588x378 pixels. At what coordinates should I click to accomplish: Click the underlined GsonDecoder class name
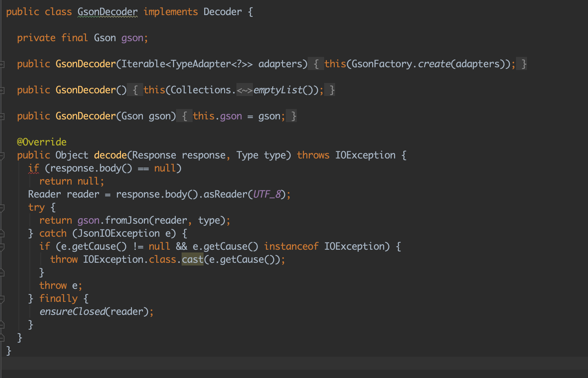tap(108, 12)
